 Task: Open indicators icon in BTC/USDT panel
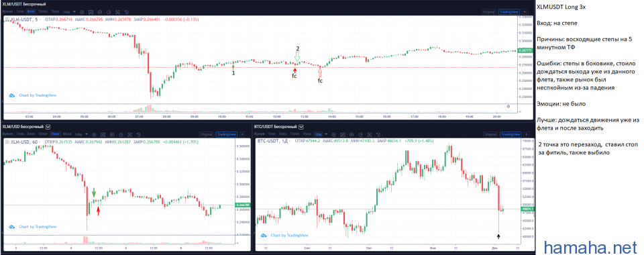click(x=343, y=135)
